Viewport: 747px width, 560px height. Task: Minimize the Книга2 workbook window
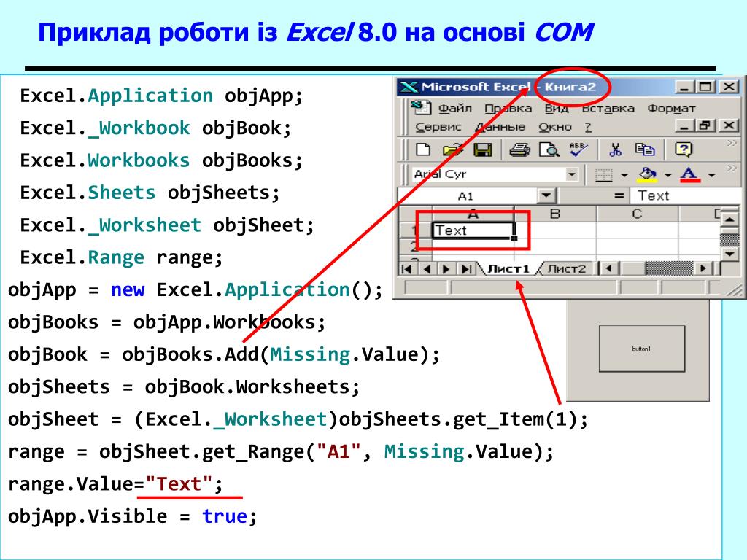point(684,125)
